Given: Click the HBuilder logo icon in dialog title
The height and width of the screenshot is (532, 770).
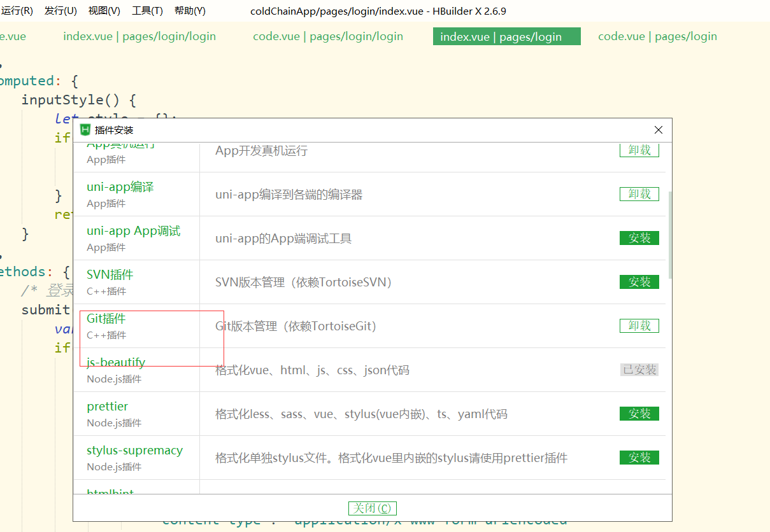Looking at the screenshot, I should tap(85, 130).
